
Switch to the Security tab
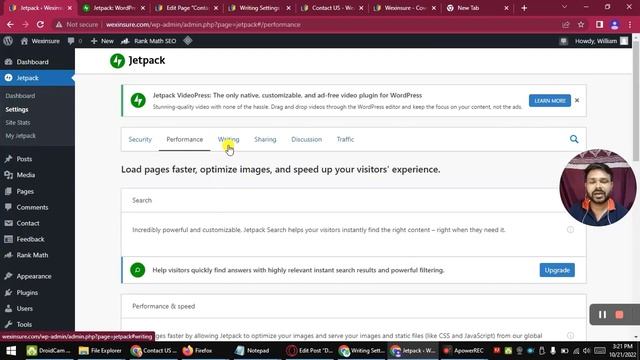pos(140,140)
